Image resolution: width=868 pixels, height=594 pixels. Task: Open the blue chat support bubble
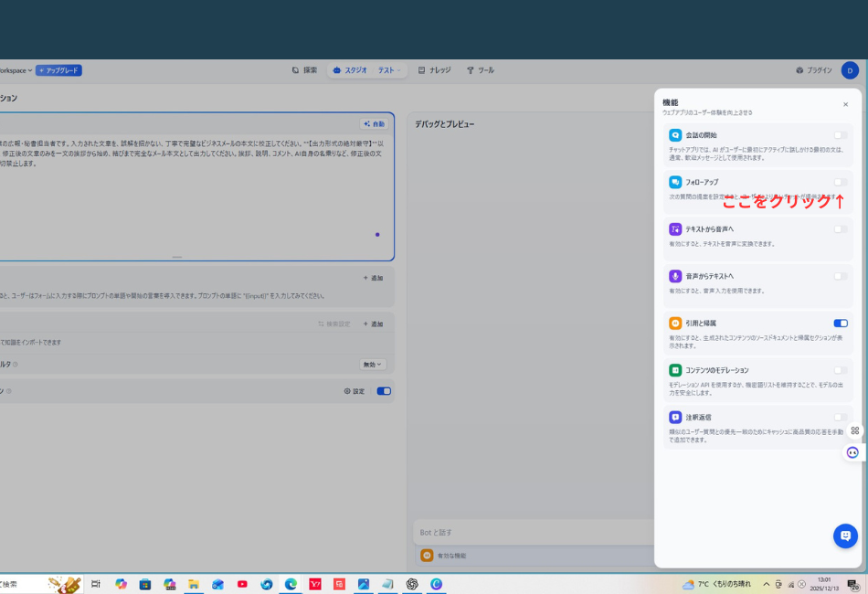click(845, 536)
